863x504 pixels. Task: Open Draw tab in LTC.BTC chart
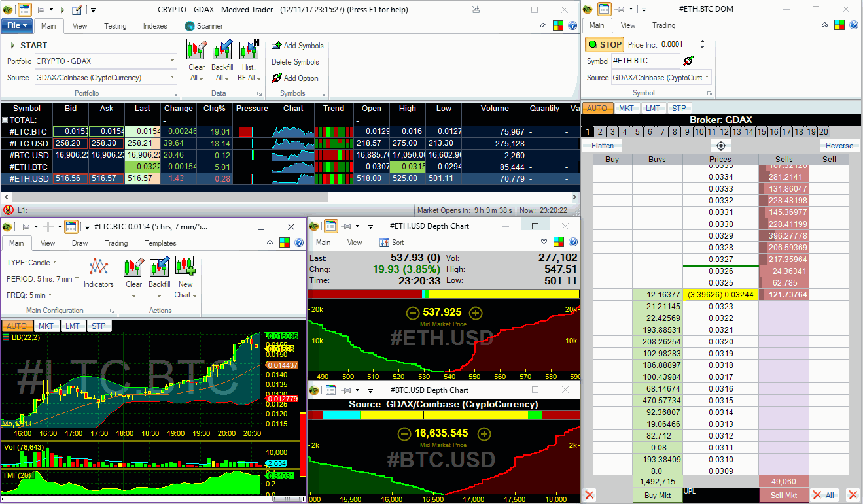[x=80, y=243]
